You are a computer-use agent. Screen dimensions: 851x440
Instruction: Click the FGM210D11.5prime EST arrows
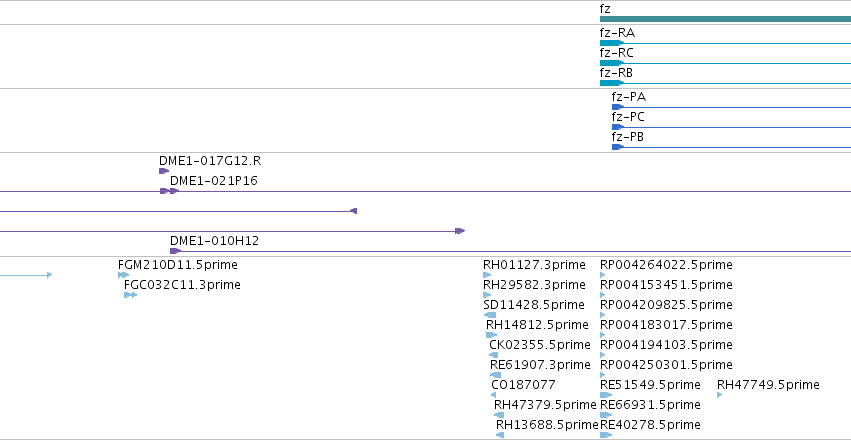[x=124, y=275]
